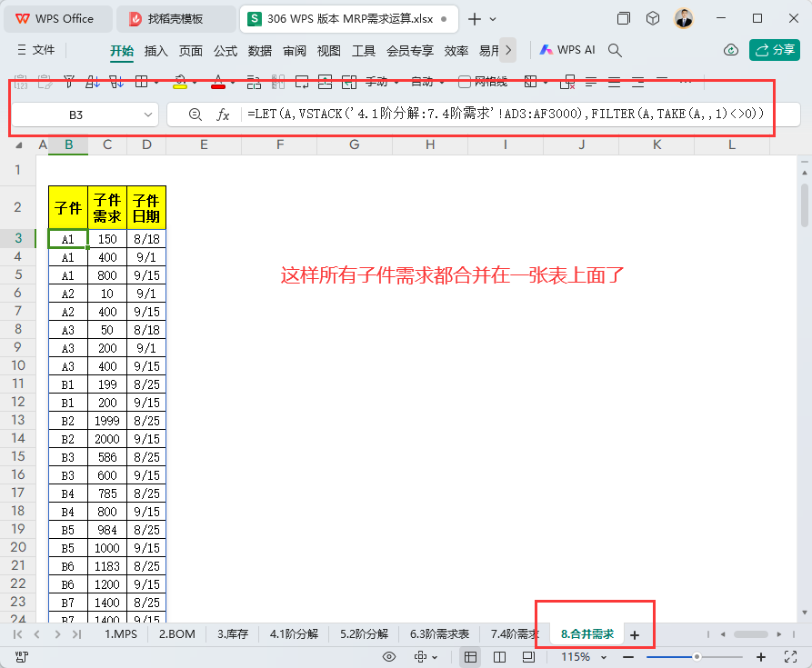
Task: Expand the new tab dropdown arrow
Action: click(x=493, y=19)
